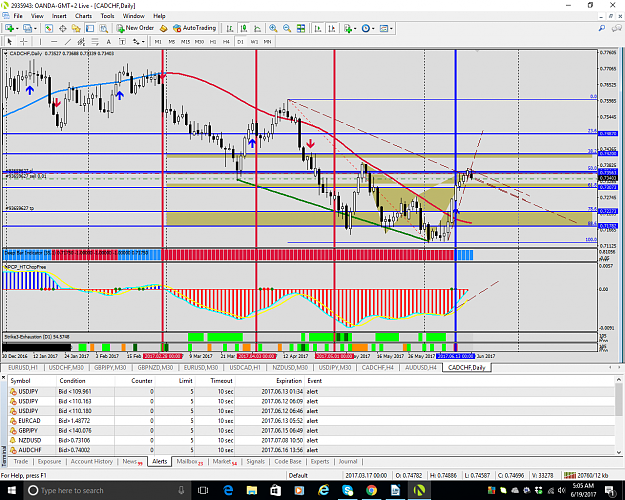Screen dimensions: 625x500
Task: Expand the Periods clock dropdown
Action: click(x=373, y=28)
